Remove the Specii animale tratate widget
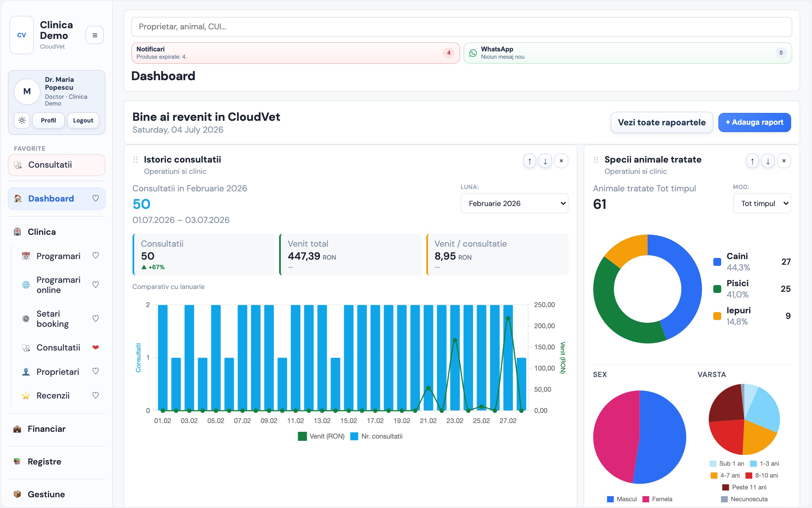Screen dimensions: 812x508 point(784,161)
